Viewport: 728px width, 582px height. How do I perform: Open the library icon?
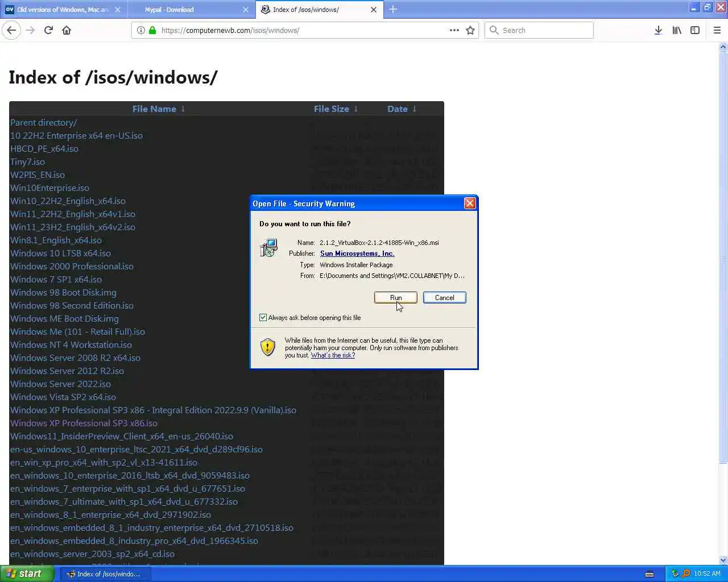point(677,30)
